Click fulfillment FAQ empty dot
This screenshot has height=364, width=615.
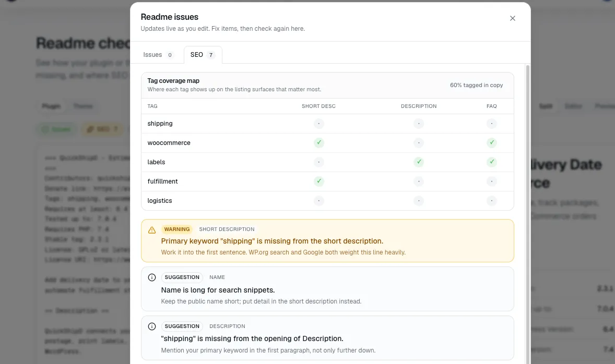coord(491,181)
